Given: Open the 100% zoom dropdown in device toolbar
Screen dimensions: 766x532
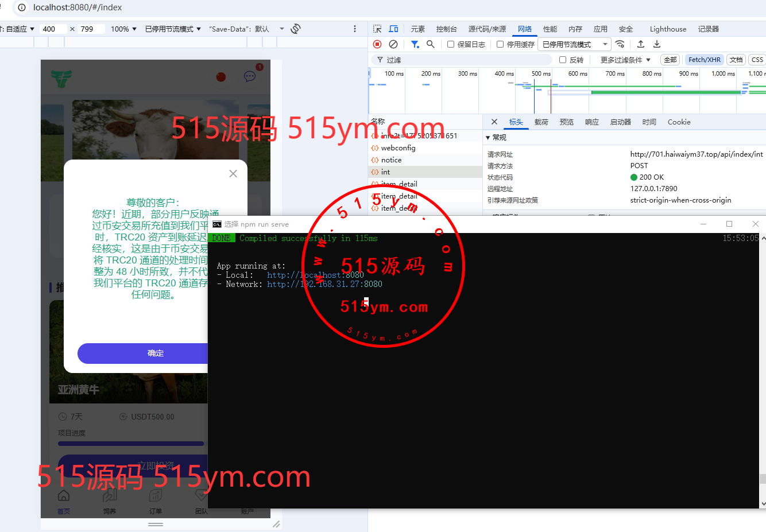Looking at the screenshot, I should (123, 29).
